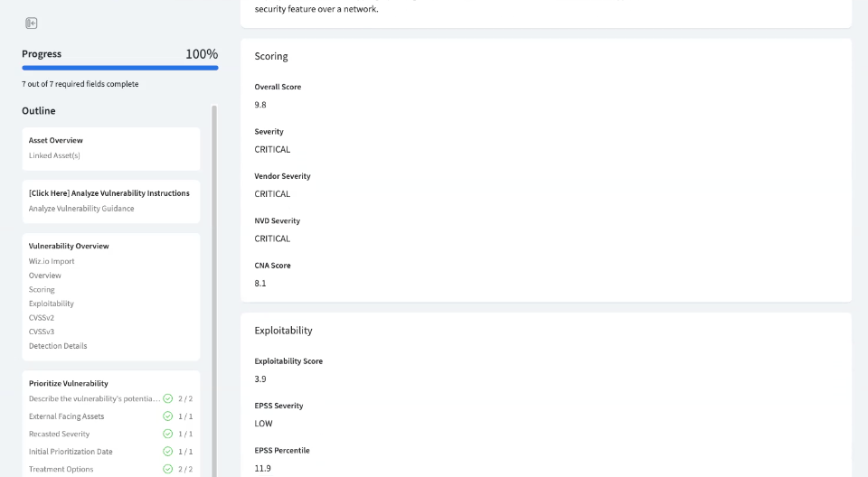The image size is (868, 477).
Task: Jump to Overview outline entry
Action: pyautogui.click(x=45, y=276)
